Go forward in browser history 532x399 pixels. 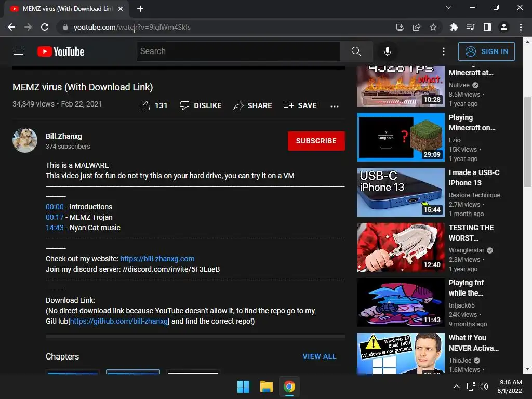28,27
